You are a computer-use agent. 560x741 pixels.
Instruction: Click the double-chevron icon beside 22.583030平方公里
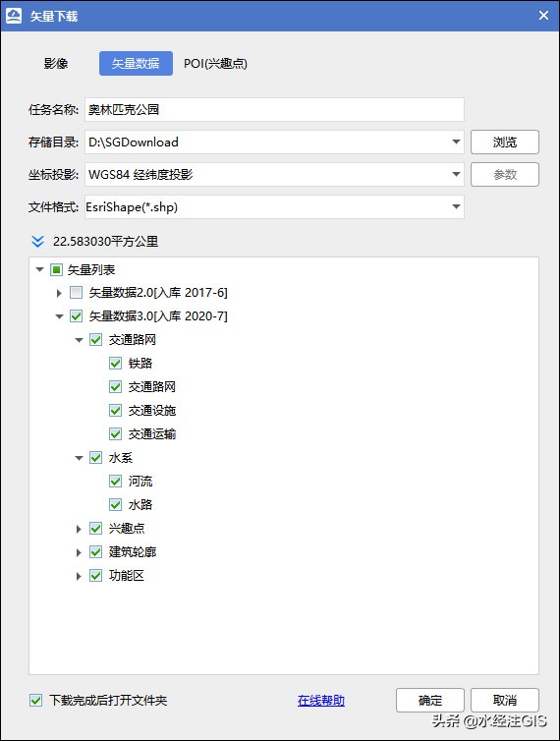click(37, 242)
